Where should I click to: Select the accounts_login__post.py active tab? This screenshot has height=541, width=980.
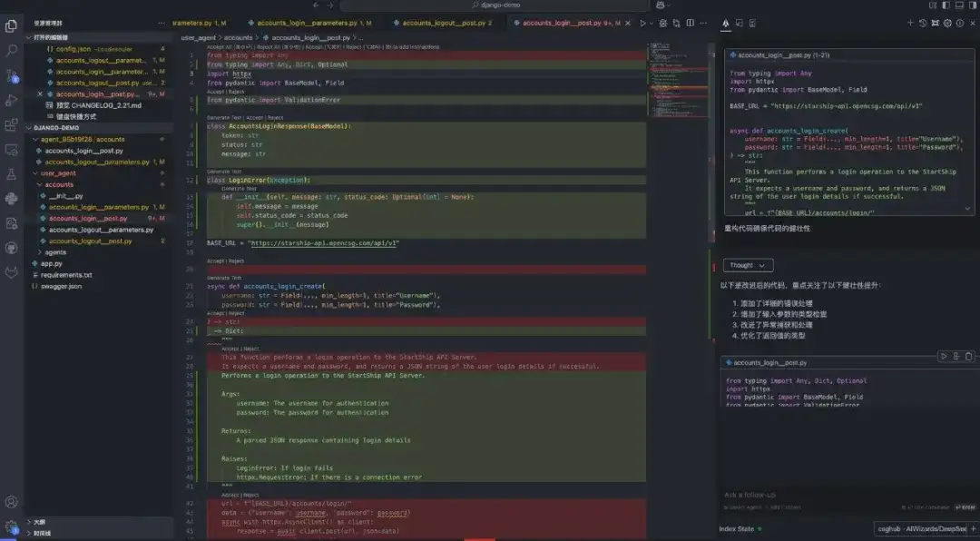566,23
